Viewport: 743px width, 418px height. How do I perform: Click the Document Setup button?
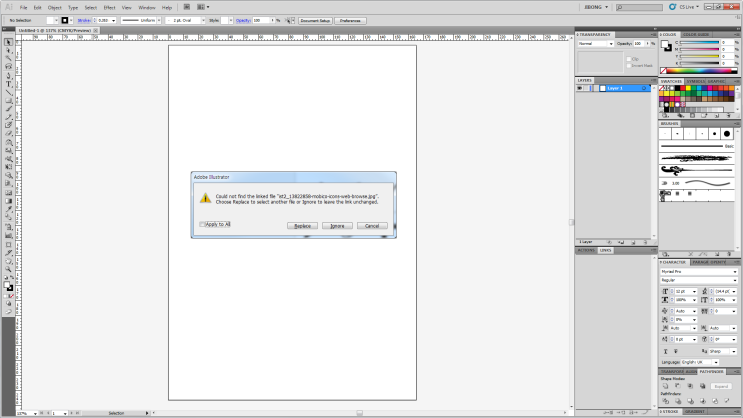tap(315, 21)
